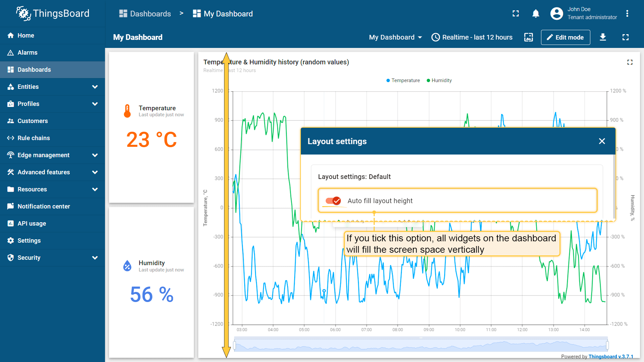Click the Edit mode button

pyautogui.click(x=565, y=37)
